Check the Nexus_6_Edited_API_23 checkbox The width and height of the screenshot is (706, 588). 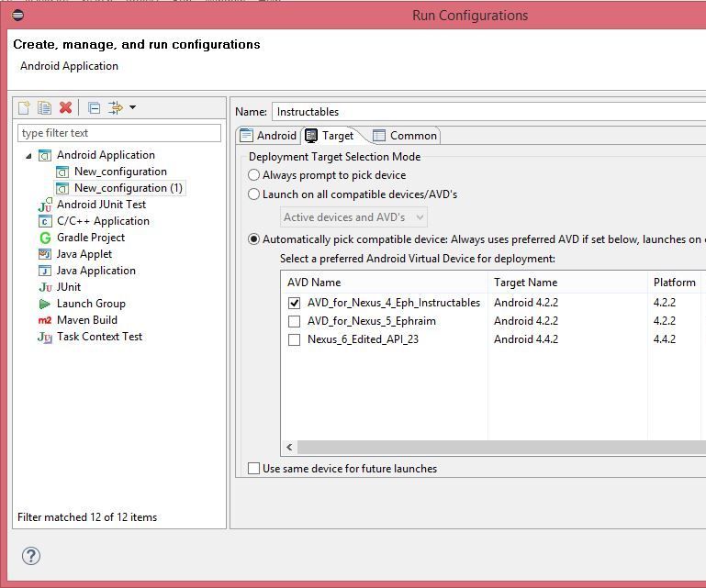pos(294,339)
